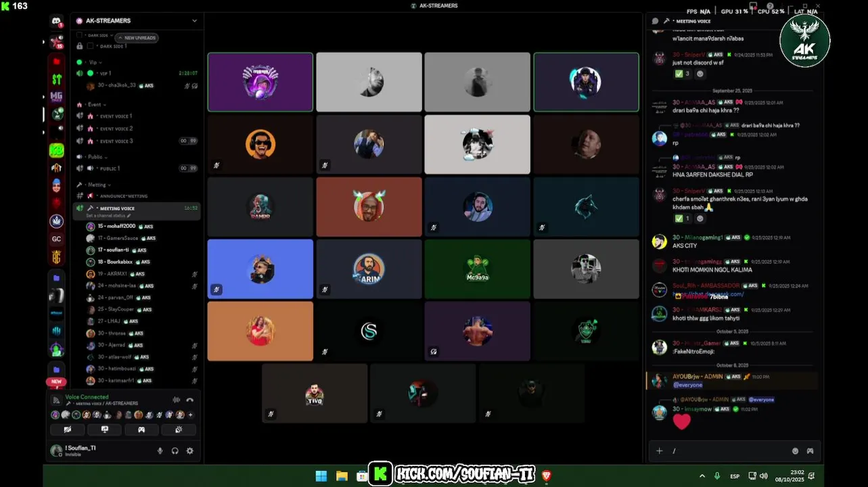Toggle checkmark reaction with count 3
This screenshot has height=487, width=868.
(682, 74)
